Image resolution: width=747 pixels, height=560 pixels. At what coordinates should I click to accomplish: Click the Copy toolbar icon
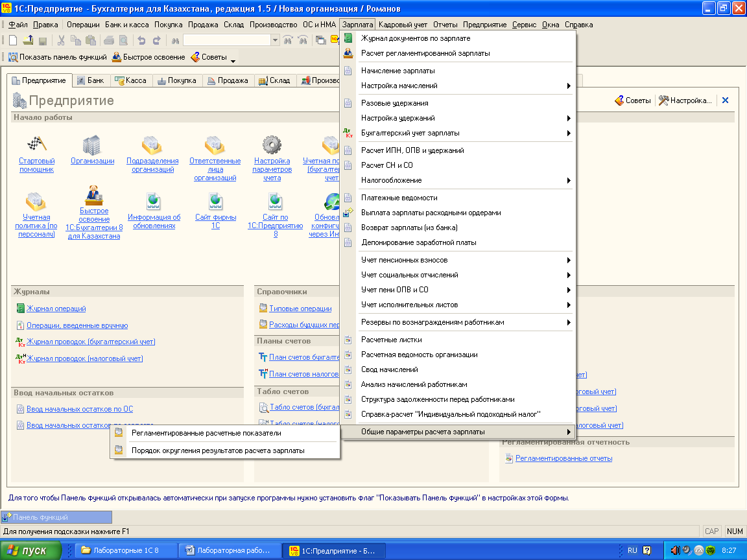pos(76,41)
